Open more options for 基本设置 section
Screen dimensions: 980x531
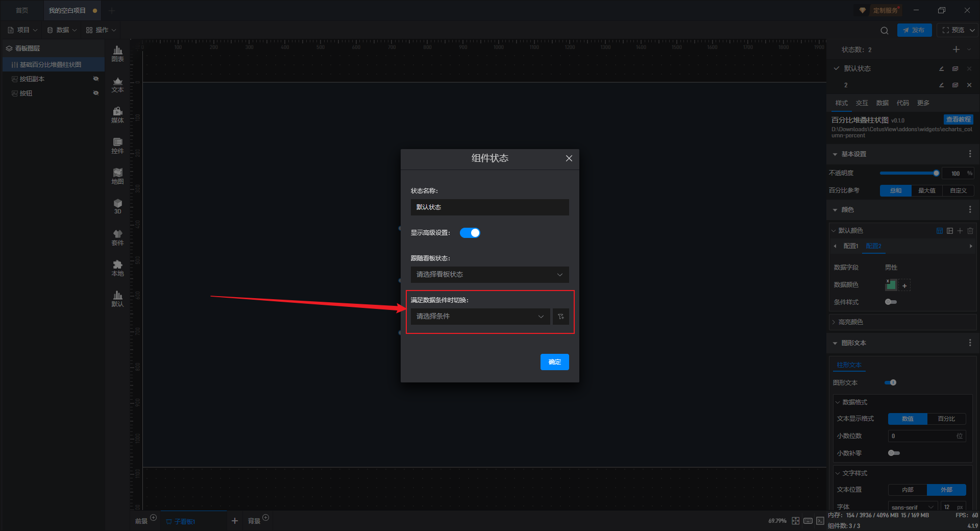point(970,154)
